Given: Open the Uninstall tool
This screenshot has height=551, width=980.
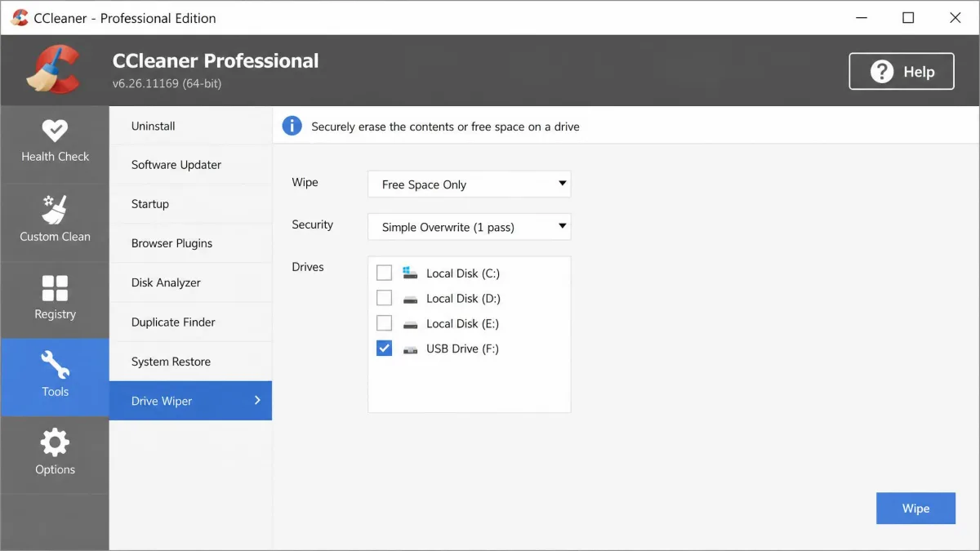Looking at the screenshot, I should (x=190, y=126).
